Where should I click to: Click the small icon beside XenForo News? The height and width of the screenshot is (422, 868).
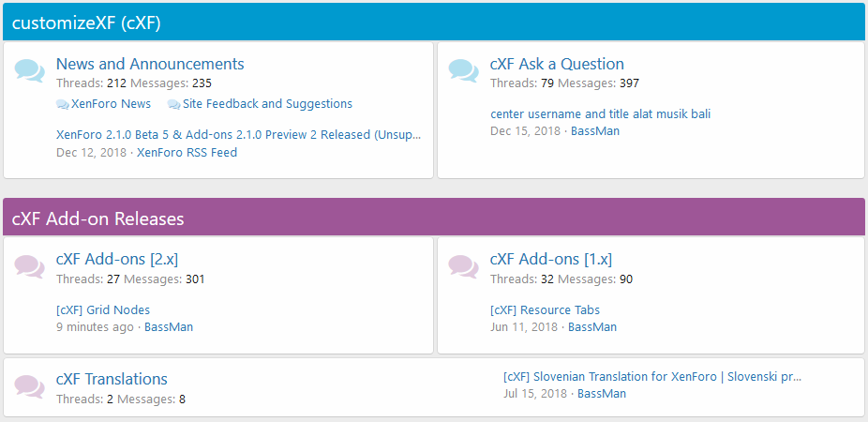(x=63, y=105)
